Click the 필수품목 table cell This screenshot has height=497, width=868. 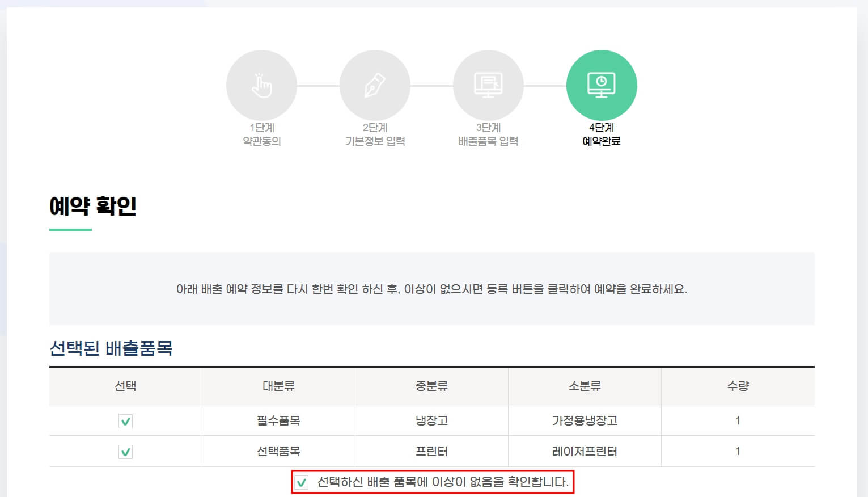click(x=278, y=420)
